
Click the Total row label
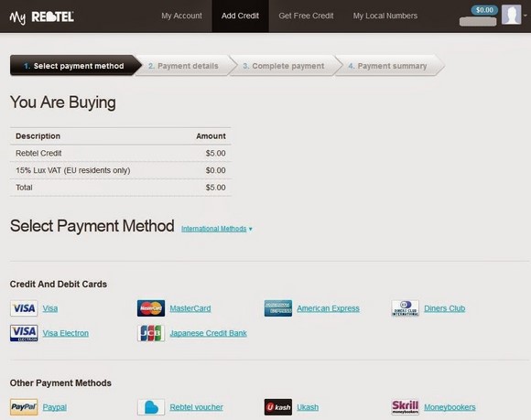[x=24, y=188]
